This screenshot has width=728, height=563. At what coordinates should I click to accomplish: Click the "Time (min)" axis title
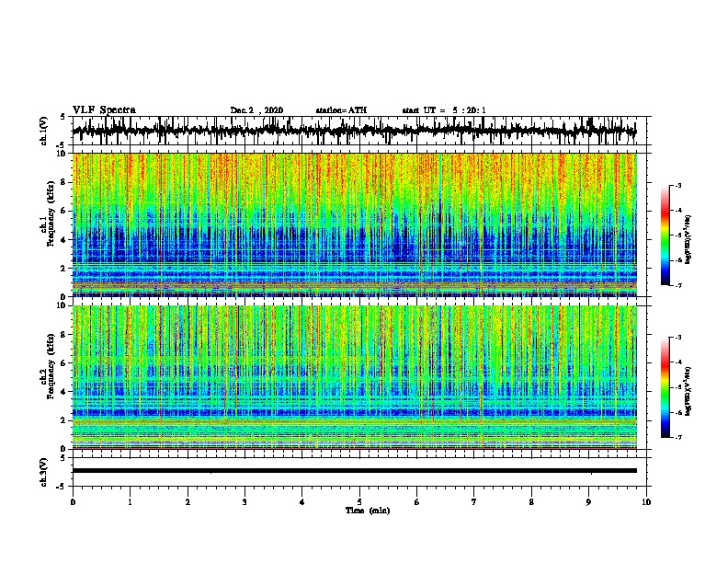pyautogui.click(x=368, y=511)
